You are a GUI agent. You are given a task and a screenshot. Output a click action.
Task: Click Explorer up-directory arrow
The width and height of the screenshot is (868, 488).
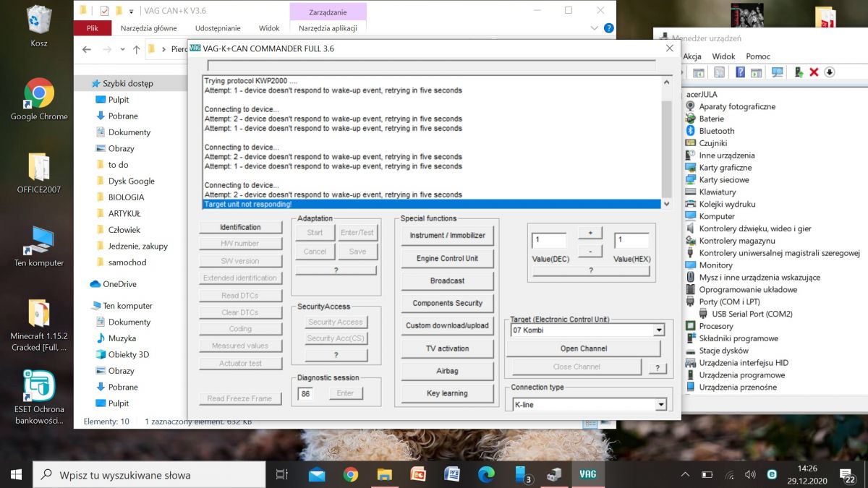click(x=136, y=50)
